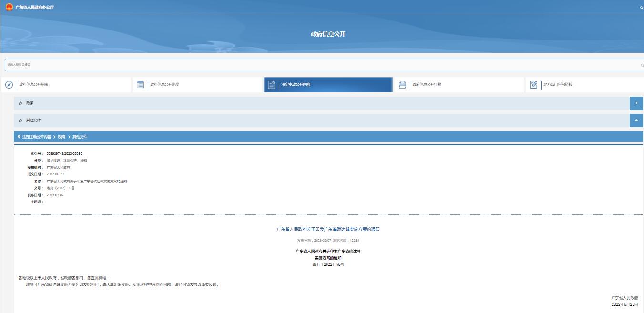The image size is (644, 313).
Task: Click 法定主动公开内容 in the breadcrumb
Action: coord(36,137)
